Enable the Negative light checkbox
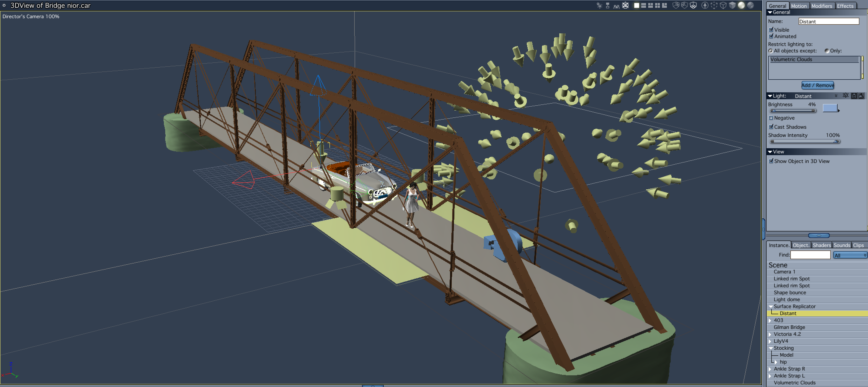The height and width of the screenshot is (387, 868). click(x=771, y=118)
